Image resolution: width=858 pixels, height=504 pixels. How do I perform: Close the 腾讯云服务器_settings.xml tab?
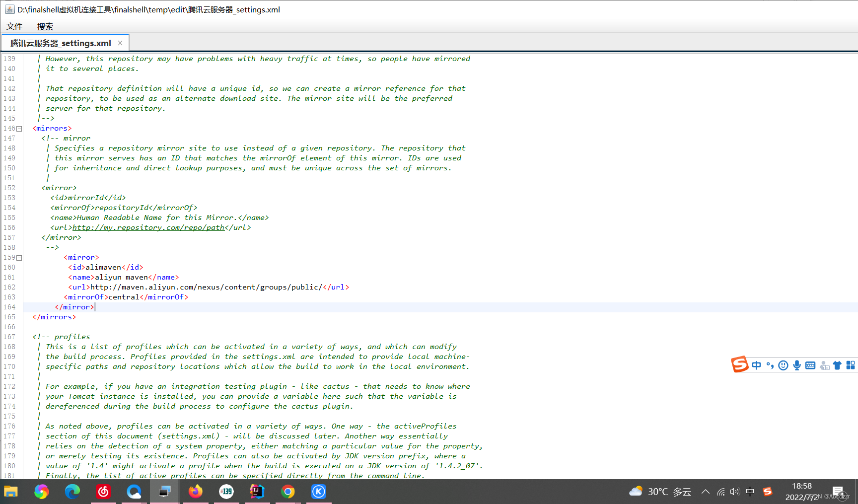(120, 43)
